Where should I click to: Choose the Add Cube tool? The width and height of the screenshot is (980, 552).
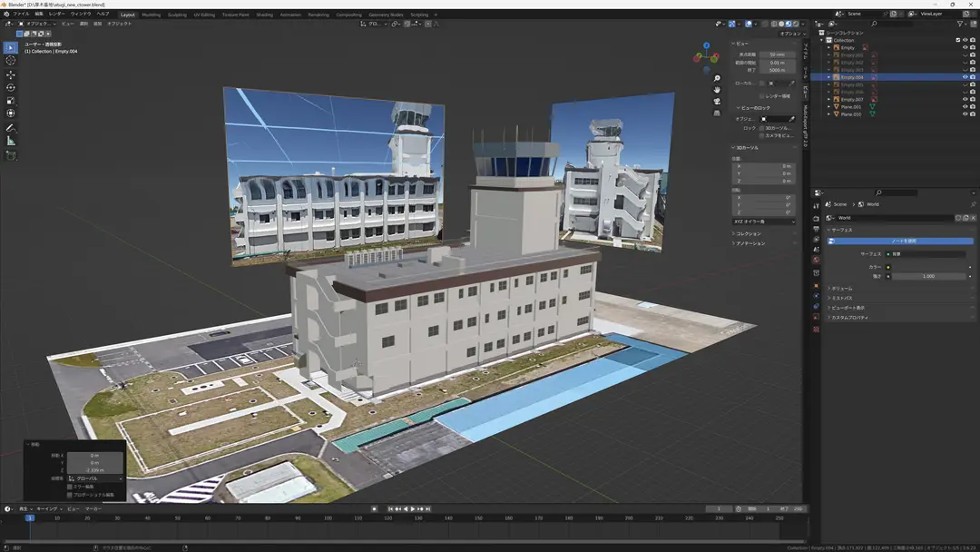pyautogui.click(x=11, y=155)
